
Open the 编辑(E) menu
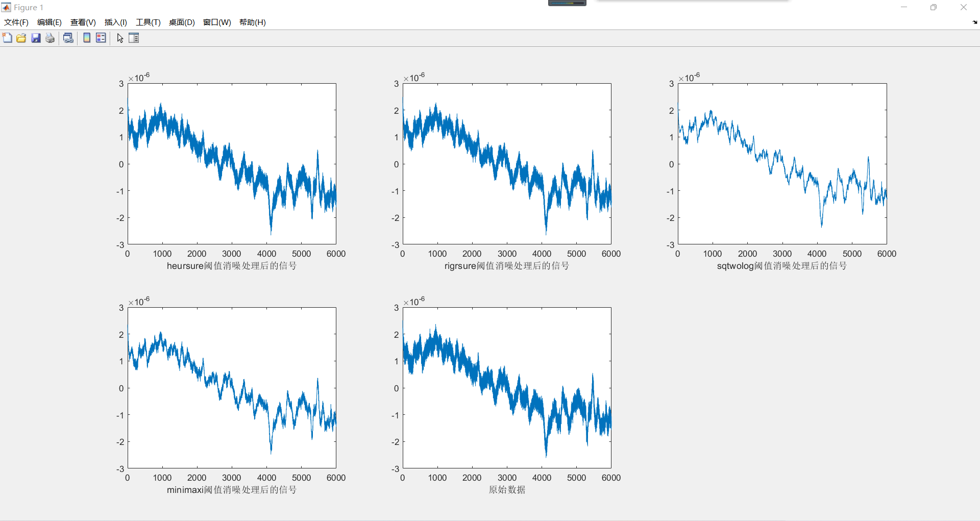(50, 22)
